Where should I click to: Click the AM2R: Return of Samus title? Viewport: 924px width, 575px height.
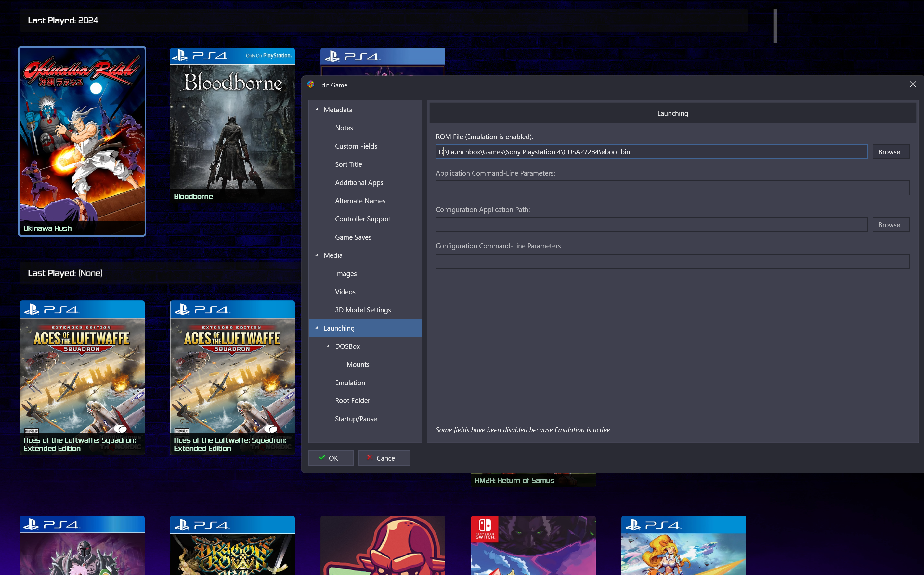514,480
